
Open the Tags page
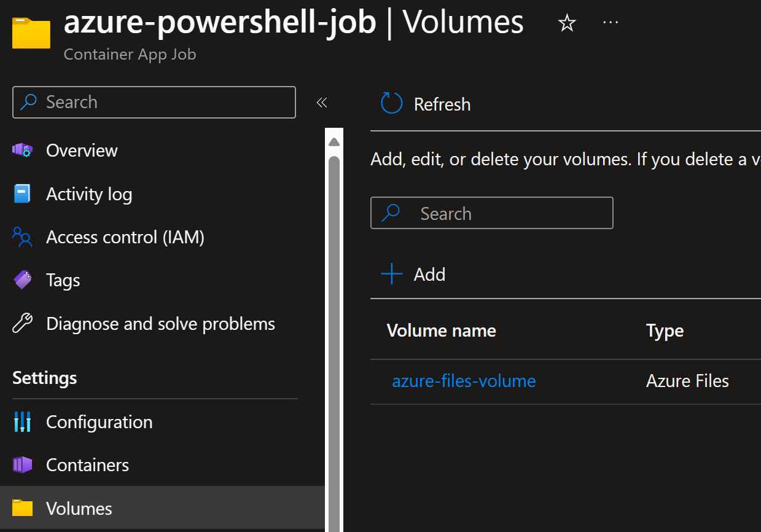coord(63,281)
